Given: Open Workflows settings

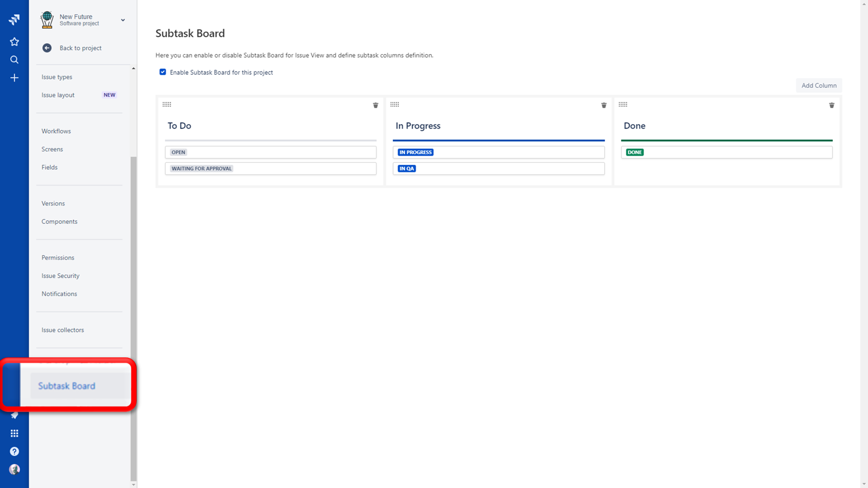Looking at the screenshot, I should pyautogui.click(x=56, y=131).
